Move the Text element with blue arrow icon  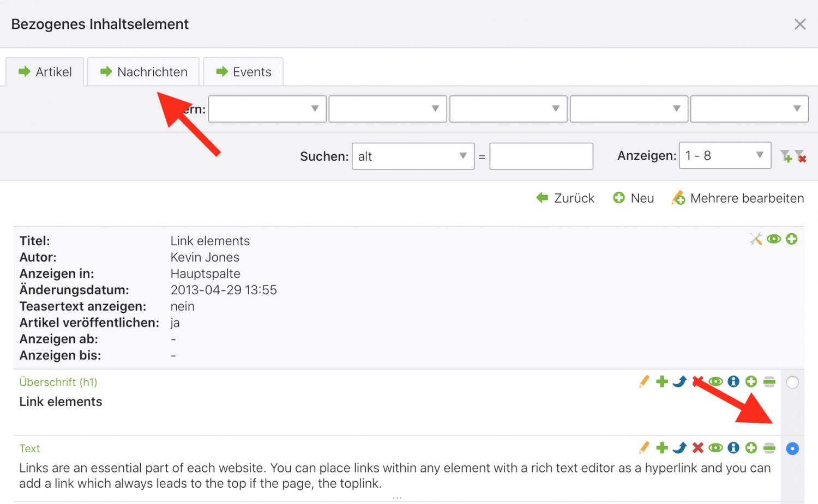pyautogui.click(x=679, y=448)
